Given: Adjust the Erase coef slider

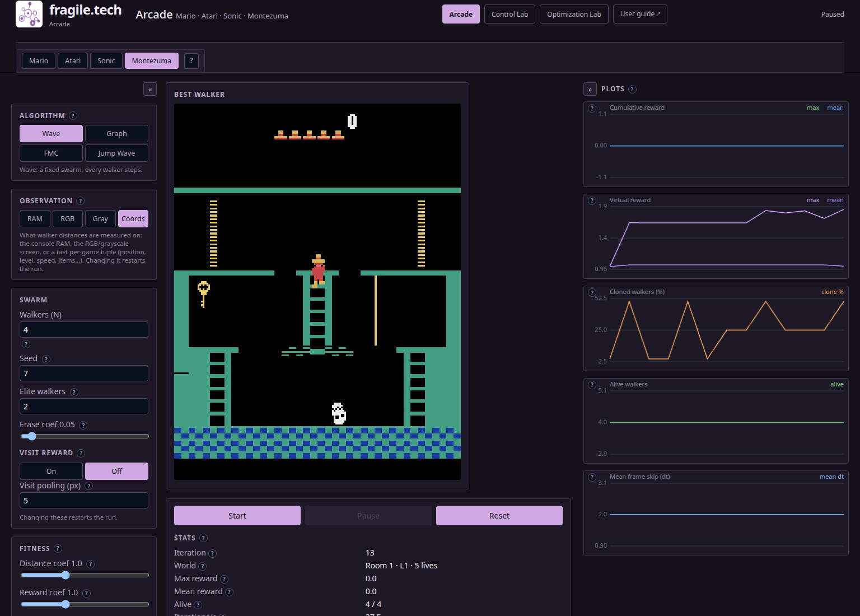Looking at the screenshot, I should pos(85,436).
